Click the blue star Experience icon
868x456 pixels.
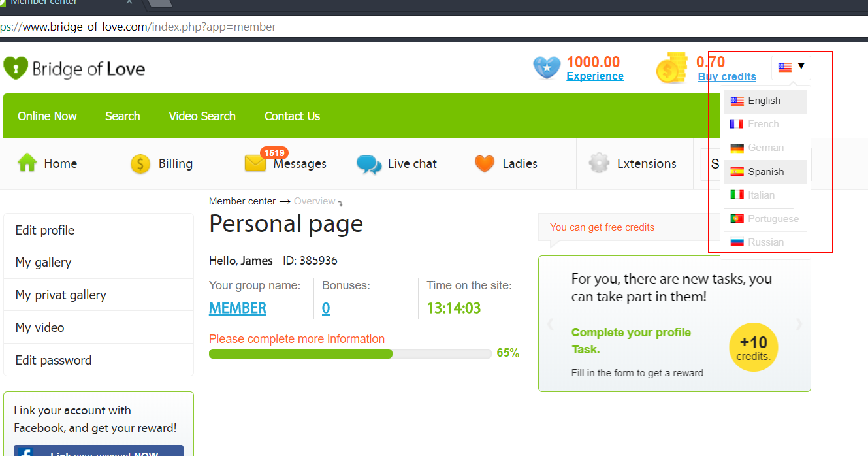click(547, 68)
